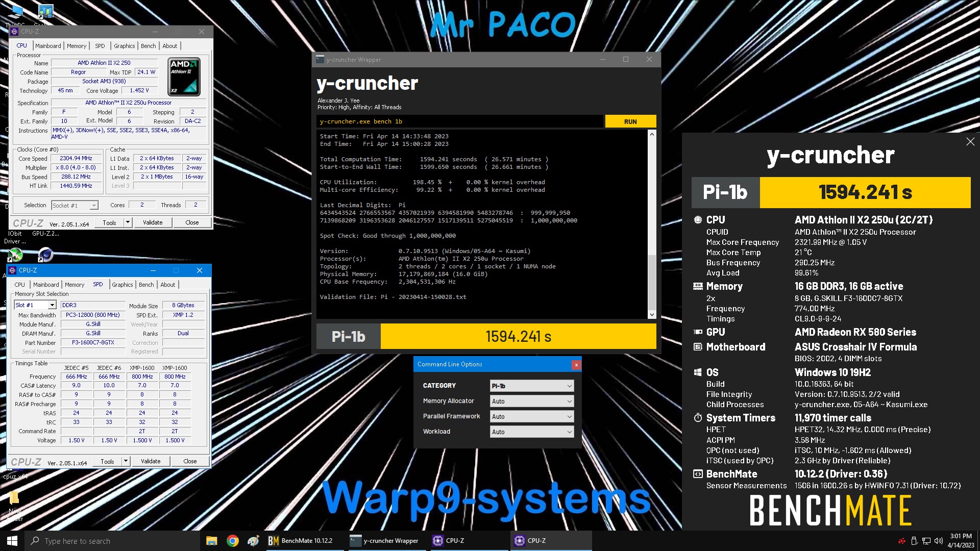Image resolution: width=980 pixels, height=551 pixels.
Task: Close the BenchMate result panel with X
Action: [970, 142]
